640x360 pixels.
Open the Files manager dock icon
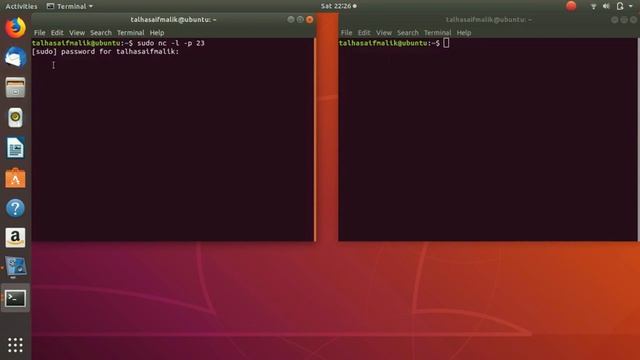pyautogui.click(x=16, y=87)
